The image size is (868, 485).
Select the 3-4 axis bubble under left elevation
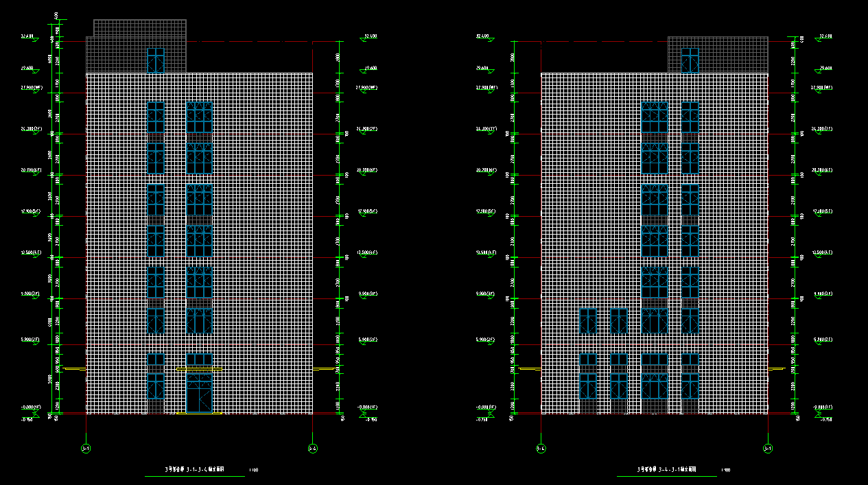(x=312, y=449)
